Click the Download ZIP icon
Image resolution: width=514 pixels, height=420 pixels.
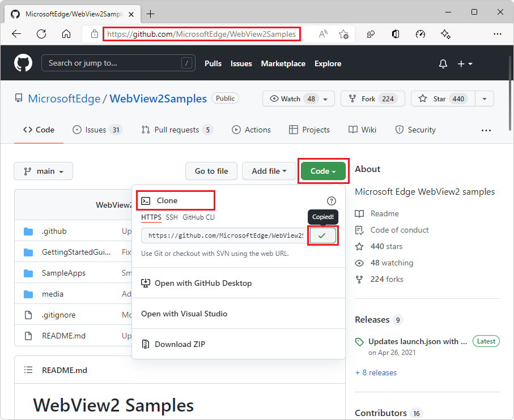[x=146, y=344]
